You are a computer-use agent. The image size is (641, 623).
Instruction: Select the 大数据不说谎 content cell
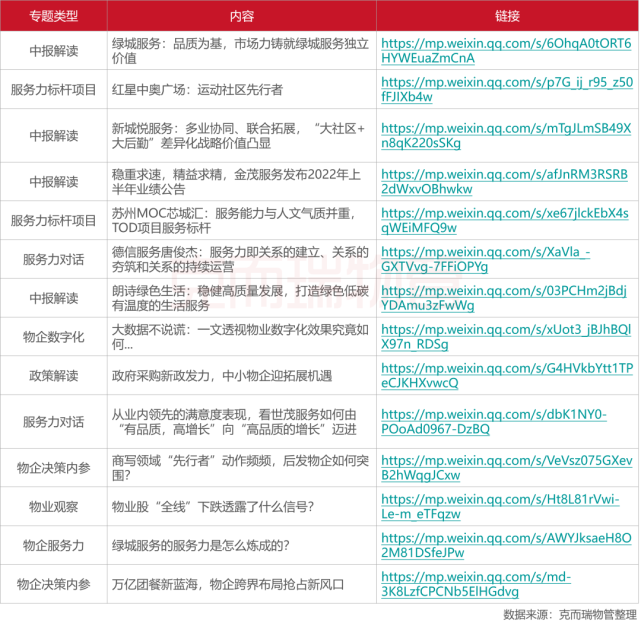pyautogui.click(x=240, y=337)
